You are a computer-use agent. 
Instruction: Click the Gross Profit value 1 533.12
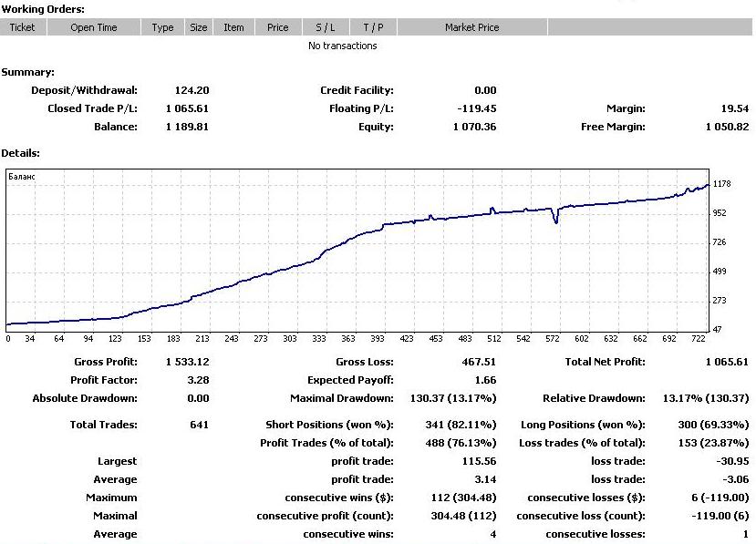click(187, 362)
